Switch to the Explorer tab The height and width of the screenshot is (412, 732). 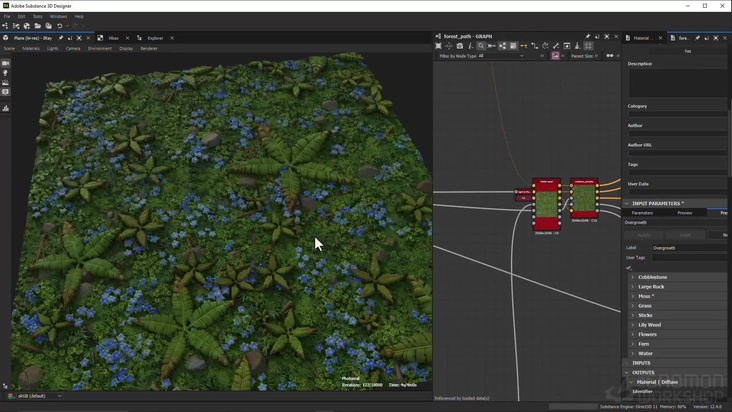[x=155, y=38]
